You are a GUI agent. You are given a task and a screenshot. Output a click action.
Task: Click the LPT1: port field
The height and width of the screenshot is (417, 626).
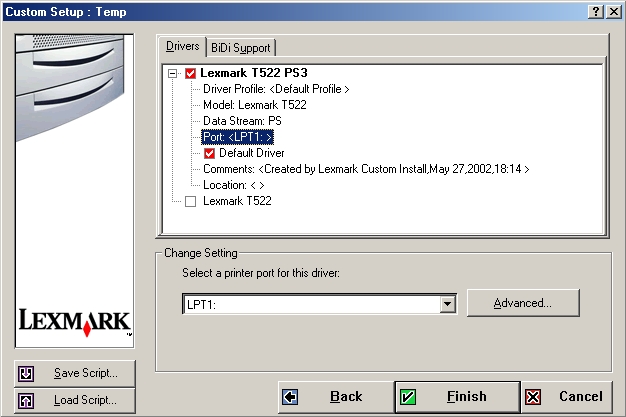[x=310, y=303]
